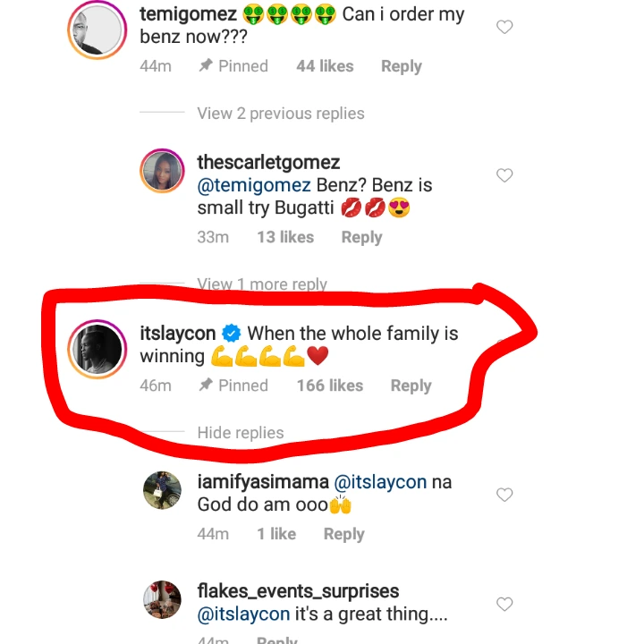View iamifyasimama's profile photo

click(x=162, y=490)
